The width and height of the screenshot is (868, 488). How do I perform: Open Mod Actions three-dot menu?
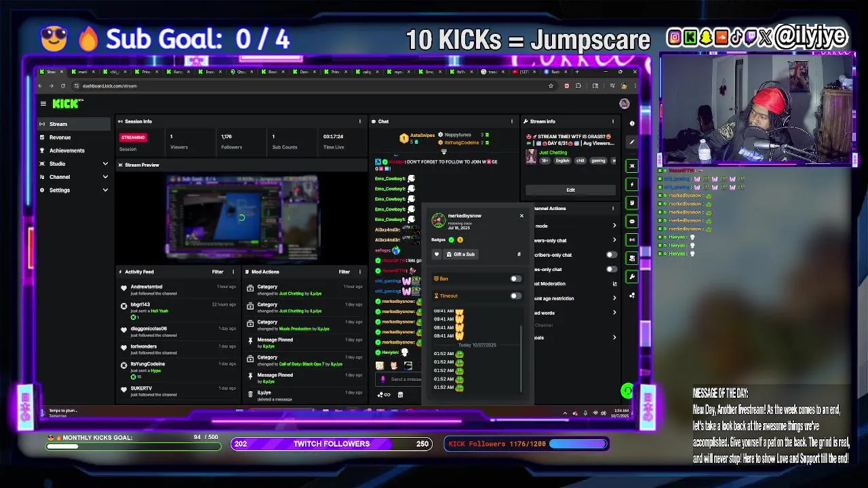pos(360,272)
